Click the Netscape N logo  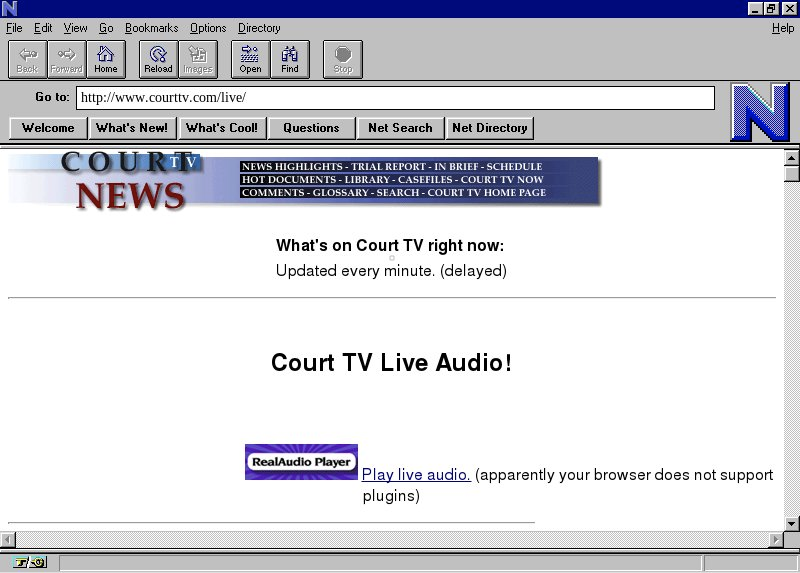coord(759,112)
